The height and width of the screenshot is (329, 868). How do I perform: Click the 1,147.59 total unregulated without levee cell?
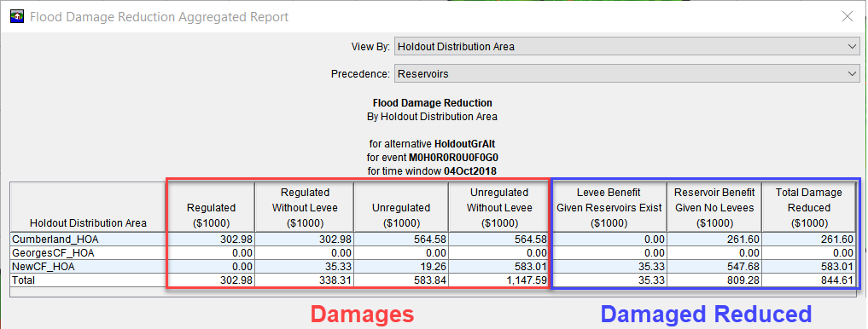pos(499,280)
